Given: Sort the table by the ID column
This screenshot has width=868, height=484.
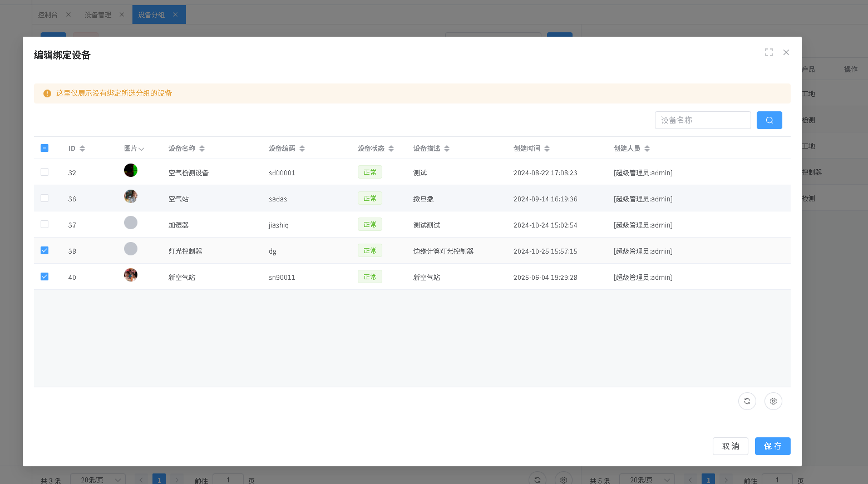Looking at the screenshot, I should (82, 149).
